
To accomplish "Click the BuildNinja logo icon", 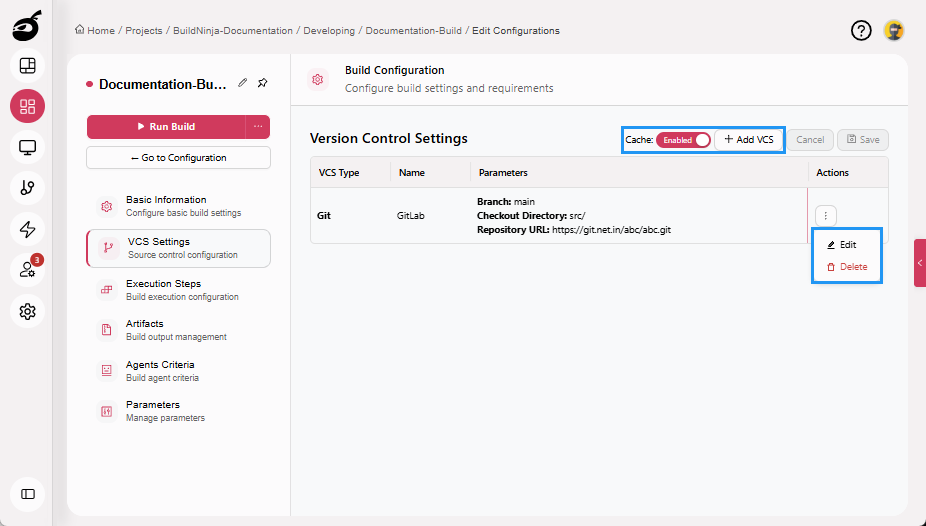I will (x=27, y=26).
